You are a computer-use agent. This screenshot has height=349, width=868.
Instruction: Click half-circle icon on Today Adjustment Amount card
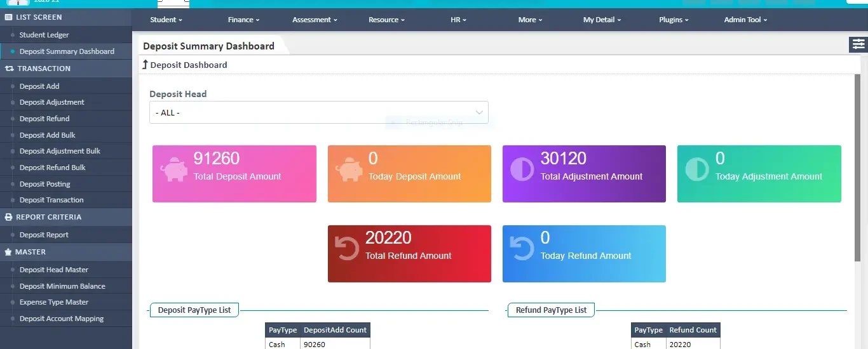[x=697, y=169]
